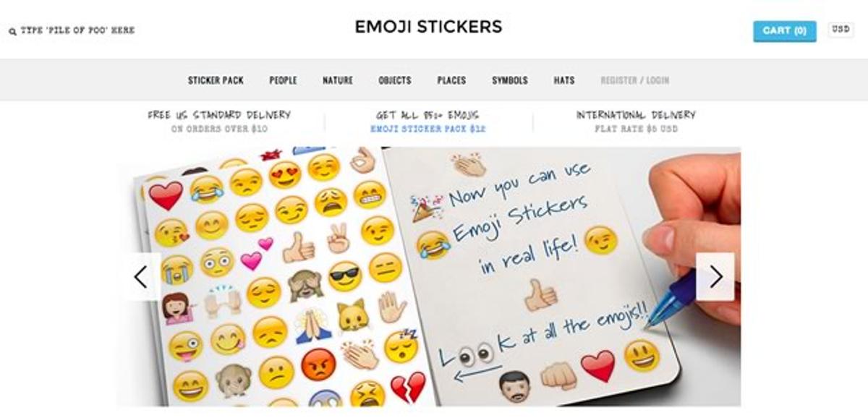
Task: Go to the Nature category
Action: 338,80
